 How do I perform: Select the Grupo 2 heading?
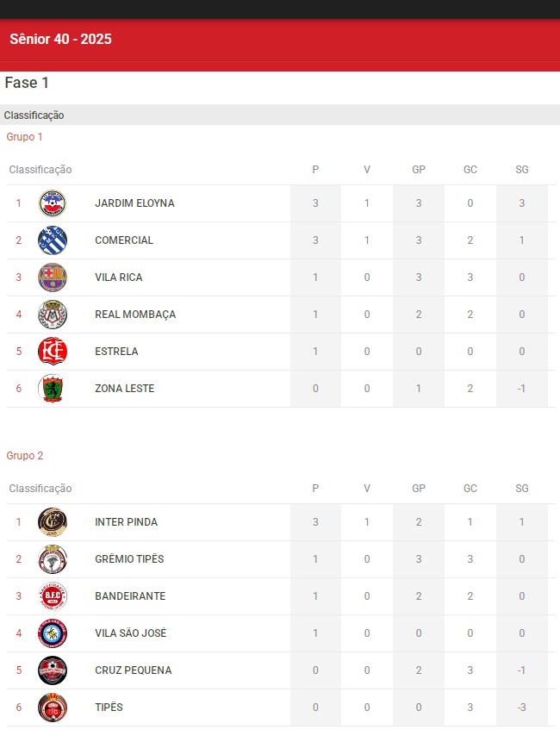[24, 456]
